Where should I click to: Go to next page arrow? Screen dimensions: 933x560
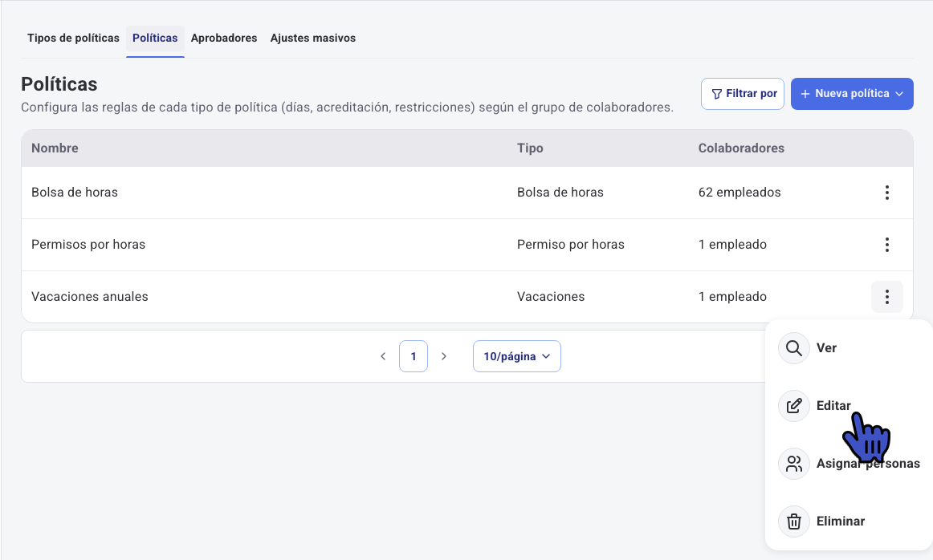click(x=444, y=356)
